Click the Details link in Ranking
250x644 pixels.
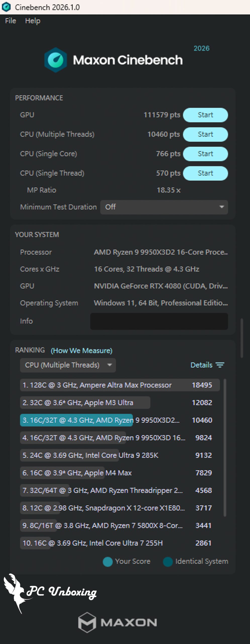(x=201, y=365)
